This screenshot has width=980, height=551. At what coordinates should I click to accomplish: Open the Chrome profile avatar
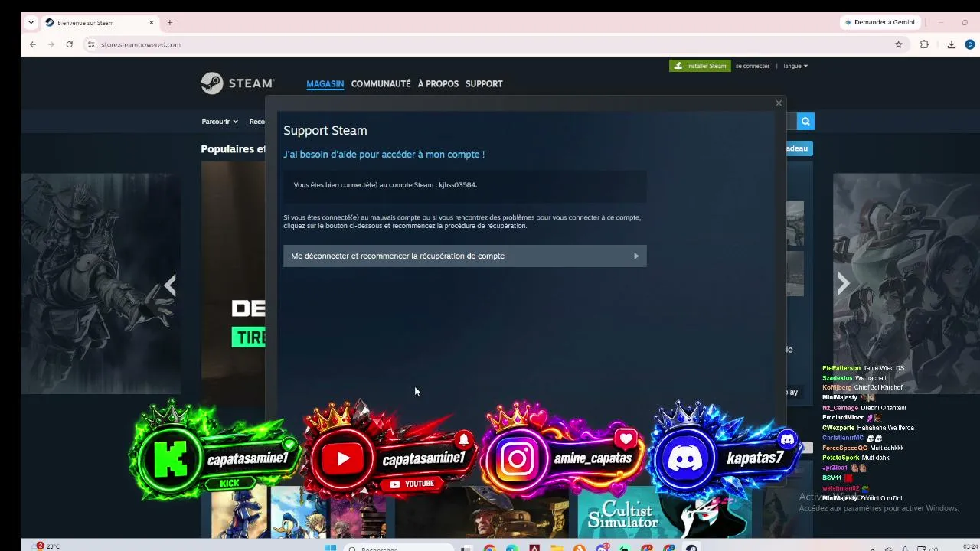(970, 44)
